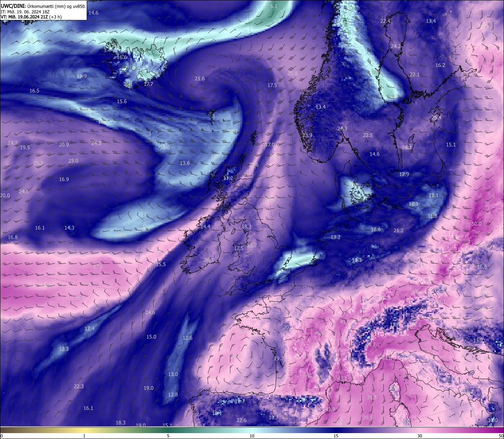Click the 21.6 value label
This screenshot has height=439, width=504.
click(x=200, y=79)
